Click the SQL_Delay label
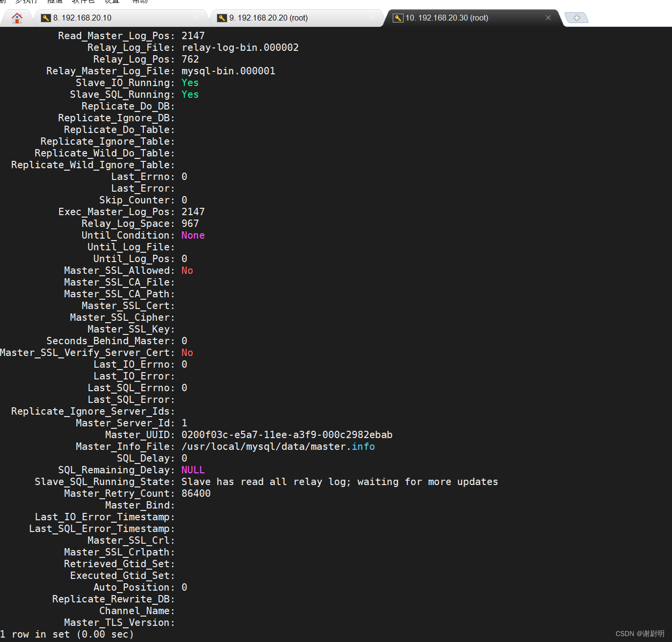 pos(146,458)
